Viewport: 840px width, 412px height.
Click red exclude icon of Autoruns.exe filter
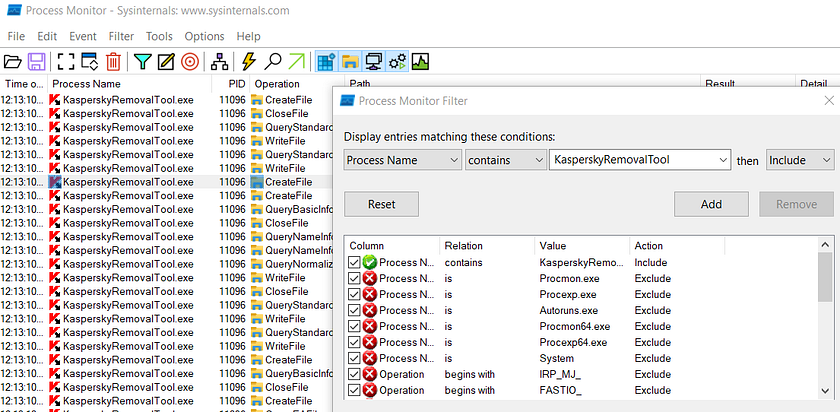(370, 310)
